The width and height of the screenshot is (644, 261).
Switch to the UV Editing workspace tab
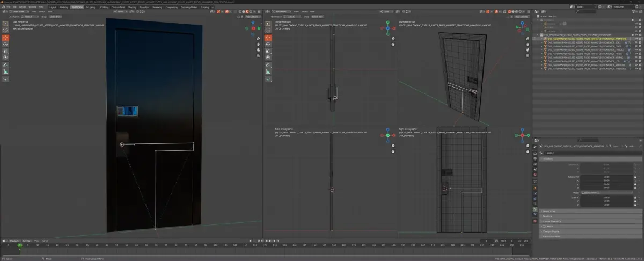103,7
